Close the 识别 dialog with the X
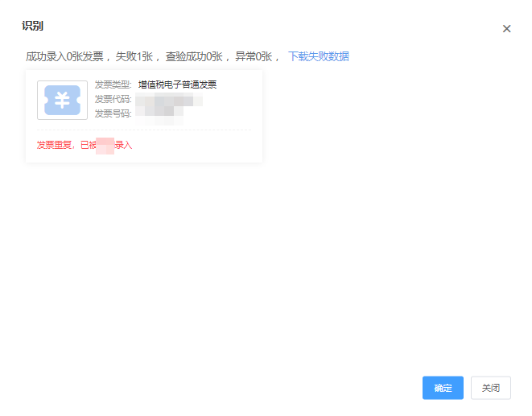Screen dimensions: 532x416 pyautogui.click(x=506, y=28)
